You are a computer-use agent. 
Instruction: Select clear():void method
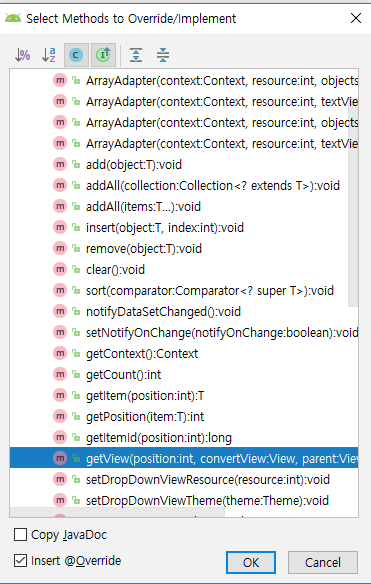coord(184,269)
